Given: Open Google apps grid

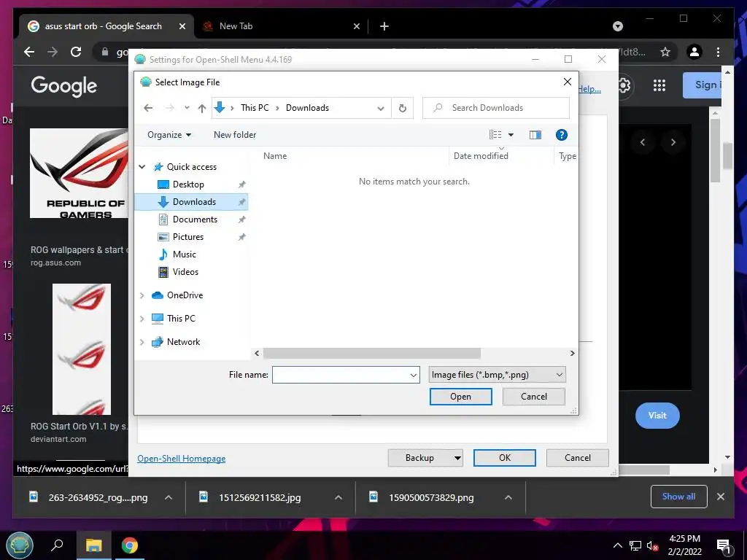Looking at the screenshot, I should [659, 85].
